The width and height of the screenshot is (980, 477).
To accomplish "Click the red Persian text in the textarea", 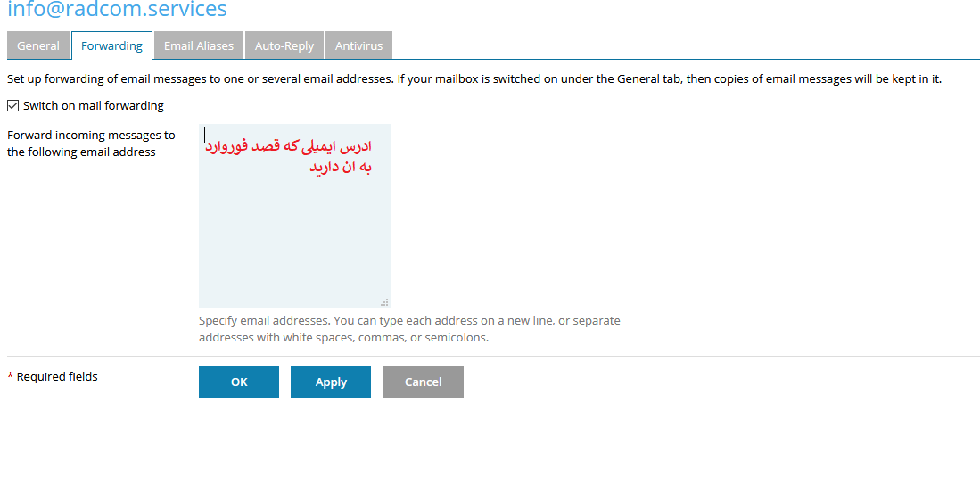I will click(294, 156).
